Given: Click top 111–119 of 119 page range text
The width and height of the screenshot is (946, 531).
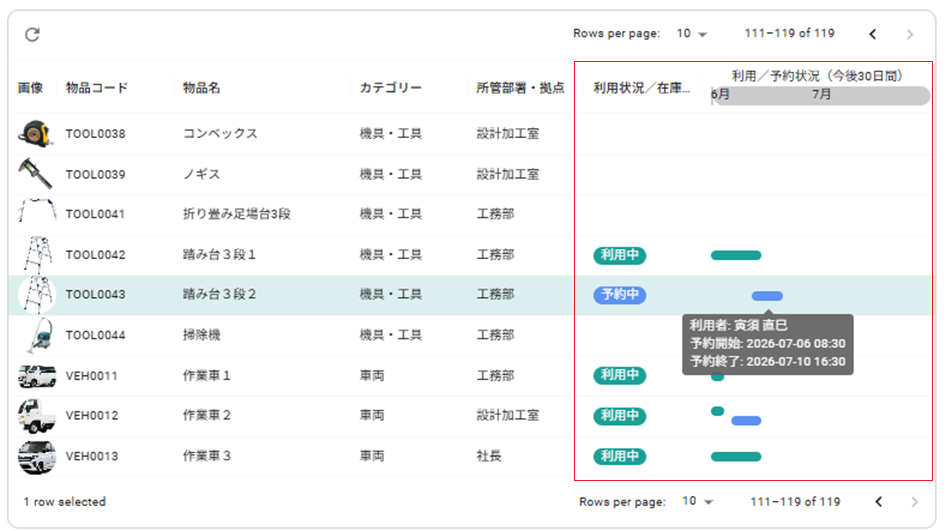Looking at the screenshot, I should coord(789,33).
